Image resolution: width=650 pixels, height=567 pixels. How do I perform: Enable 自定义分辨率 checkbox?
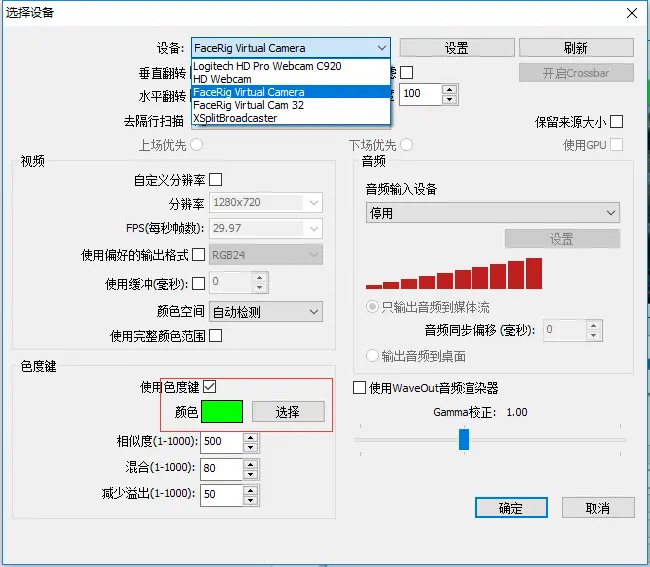tap(216, 180)
